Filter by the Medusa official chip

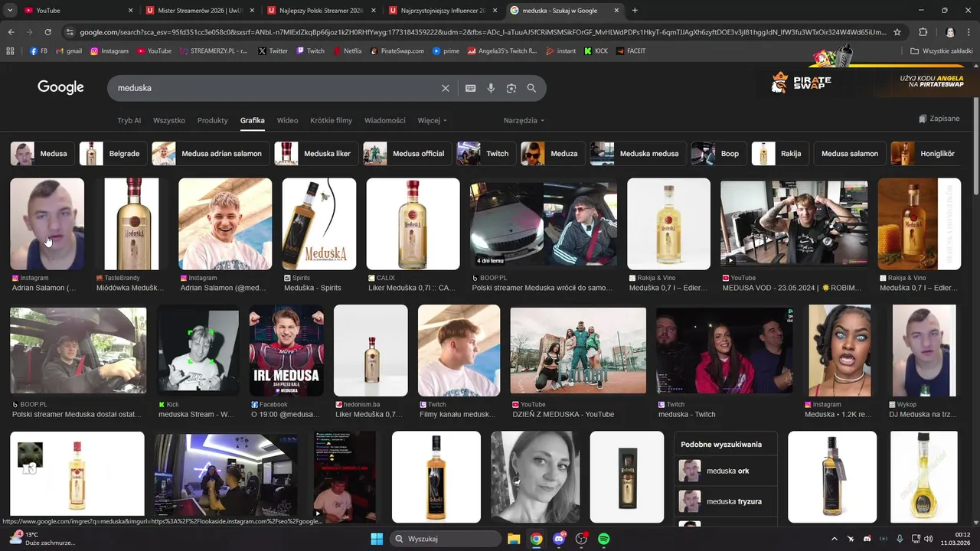407,153
